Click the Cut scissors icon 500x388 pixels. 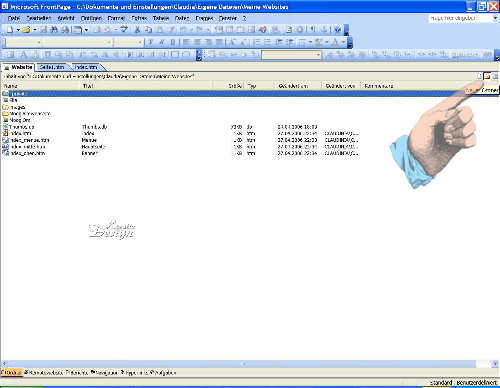coord(137,30)
